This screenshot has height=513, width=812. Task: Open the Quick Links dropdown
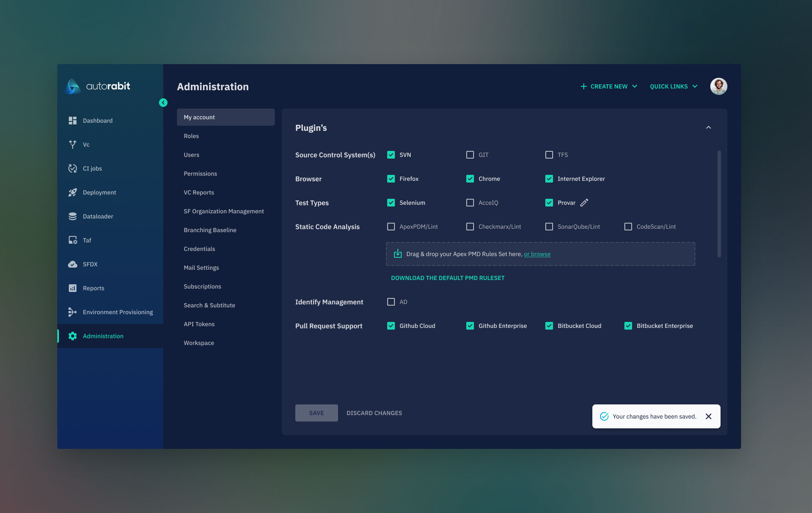674,86
